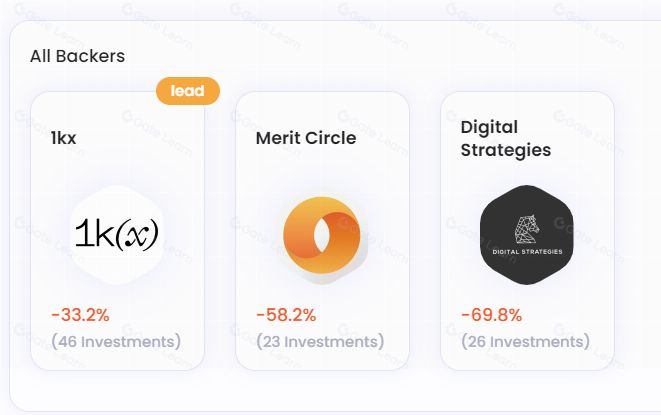Open the 1kx backer name

coord(63,138)
